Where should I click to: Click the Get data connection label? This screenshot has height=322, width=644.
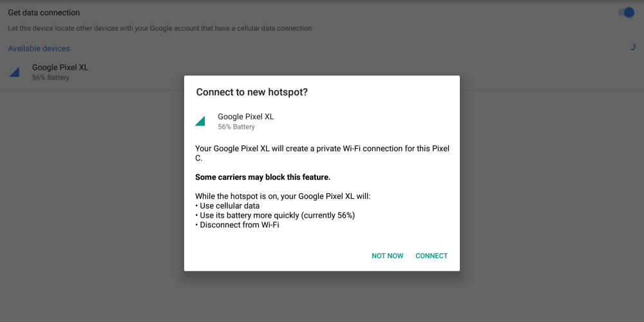(x=44, y=13)
